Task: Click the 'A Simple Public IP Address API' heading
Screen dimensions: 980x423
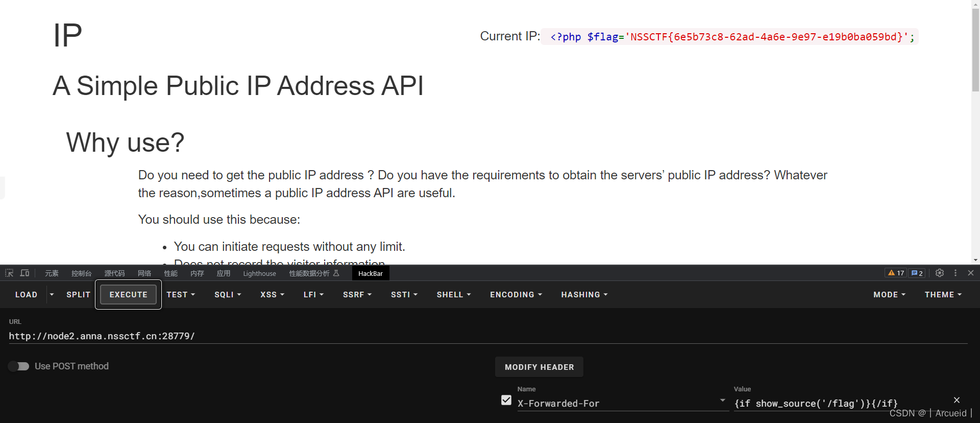Action: [x=238, y=85]
